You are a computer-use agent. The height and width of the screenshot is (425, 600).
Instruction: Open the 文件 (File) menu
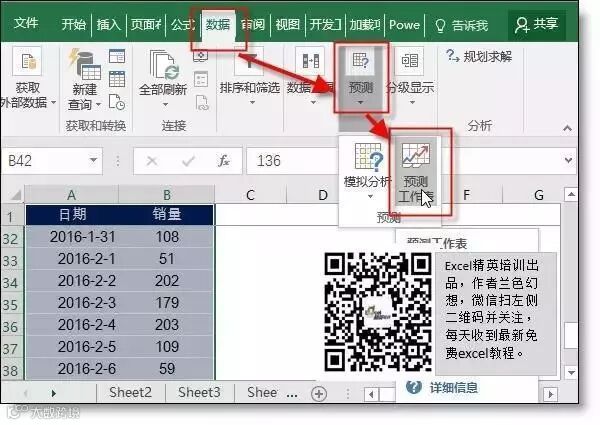click(26, 24)
